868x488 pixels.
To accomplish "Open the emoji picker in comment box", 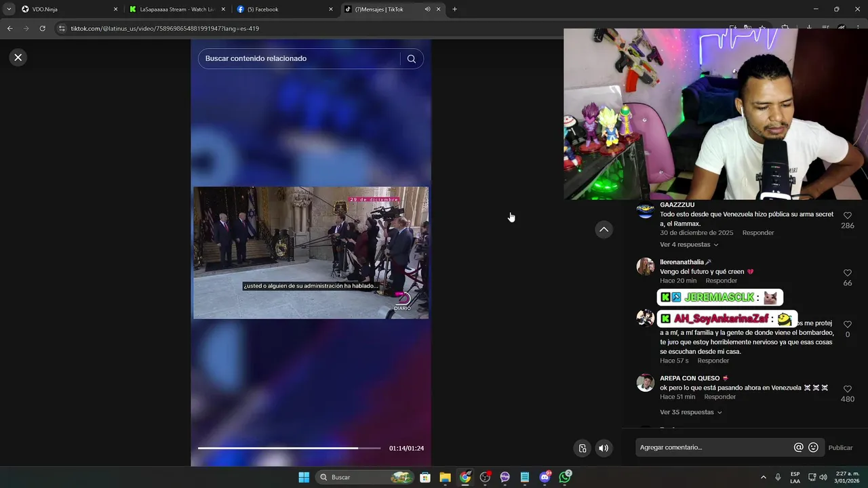I will pos(813,447).
